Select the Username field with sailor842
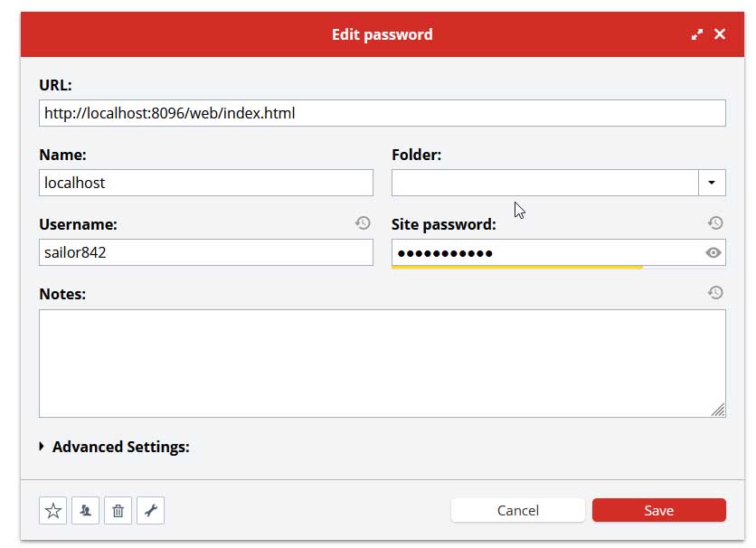The width and height of the screenshot is (756, 548). coord(206,252)
